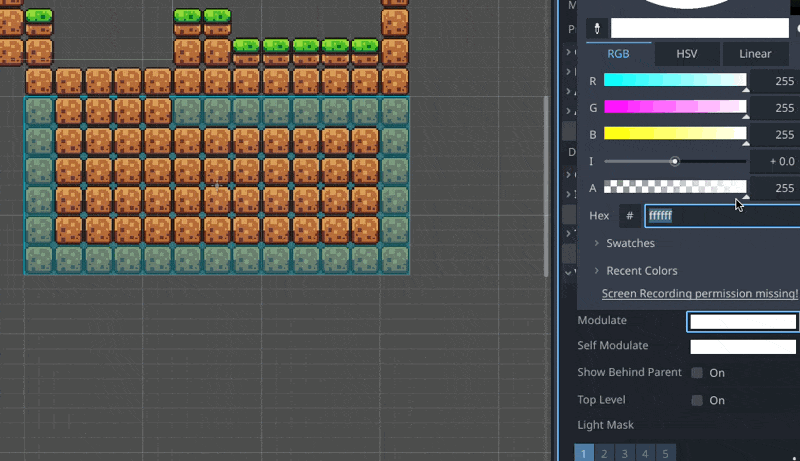Toggle the Top Level checkbox
800x461 pixels.
(697, 400)
